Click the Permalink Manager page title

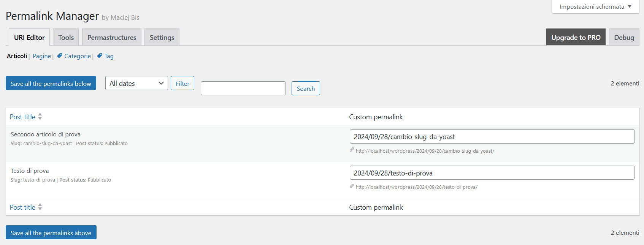coord(52,16)
